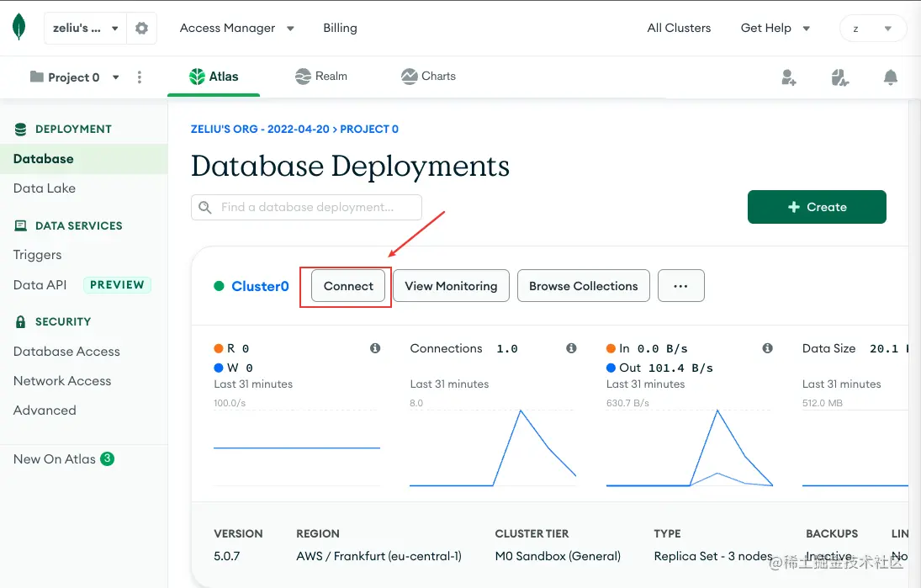
Task: Click the Security lock icon
Action: click(20, 322)
